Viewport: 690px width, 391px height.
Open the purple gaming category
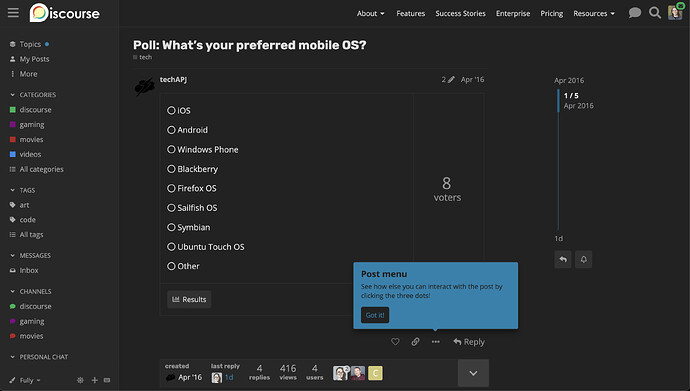point(27,124)
